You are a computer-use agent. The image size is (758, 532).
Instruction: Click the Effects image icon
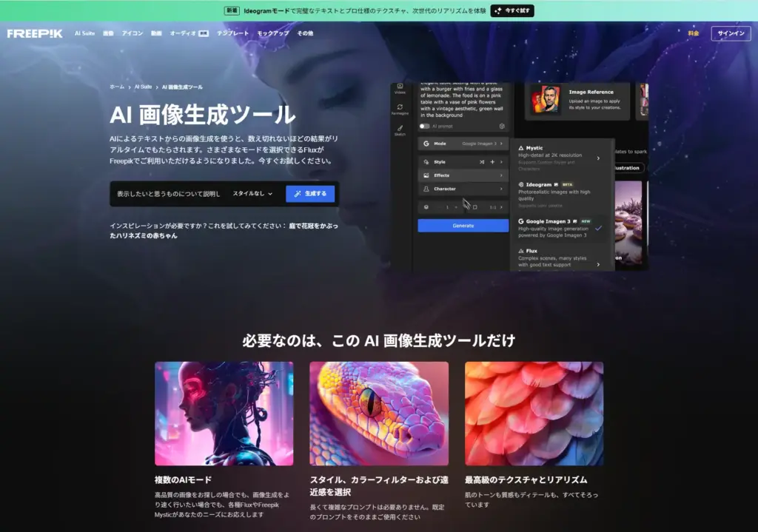pos(426,175)
